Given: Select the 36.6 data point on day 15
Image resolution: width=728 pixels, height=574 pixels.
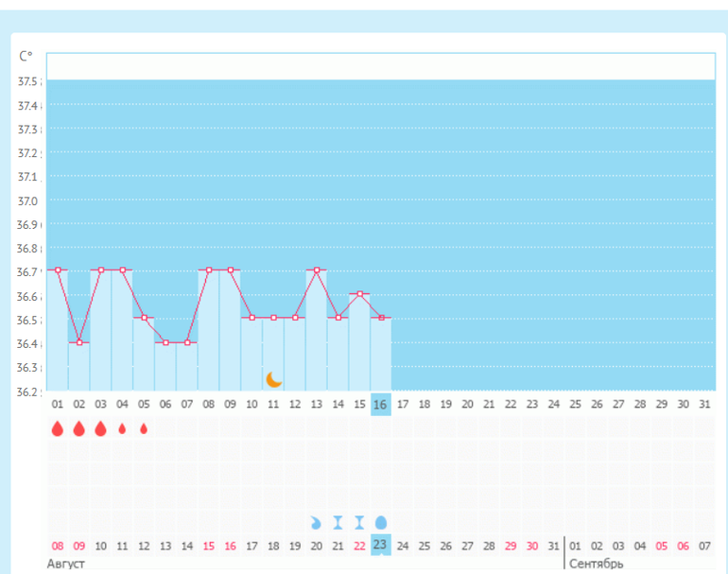Looking at the screenshot, I should pos(359,294).
